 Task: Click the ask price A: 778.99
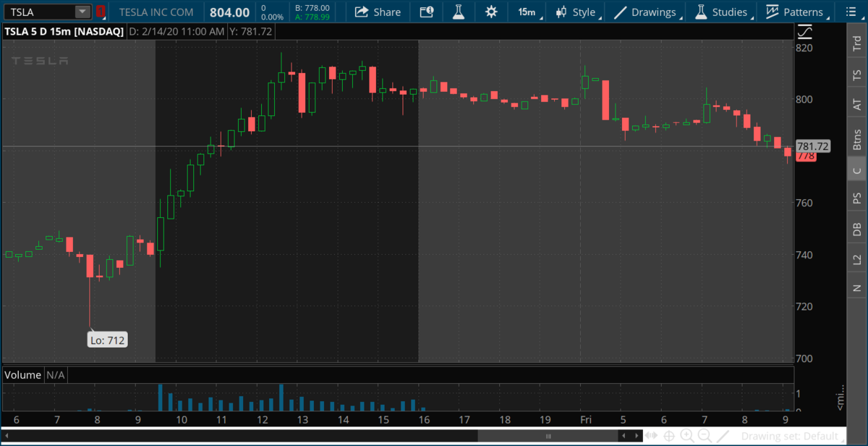312,17
